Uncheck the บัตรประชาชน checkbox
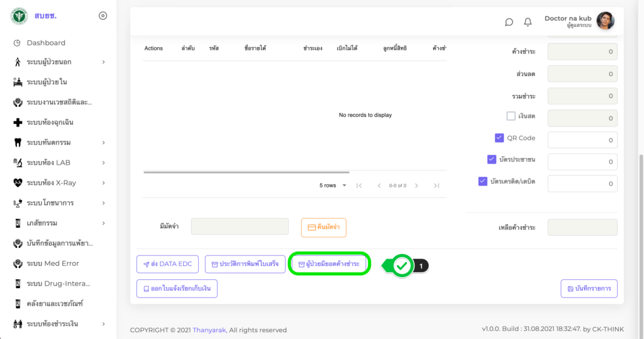 [x=492, y=160]
